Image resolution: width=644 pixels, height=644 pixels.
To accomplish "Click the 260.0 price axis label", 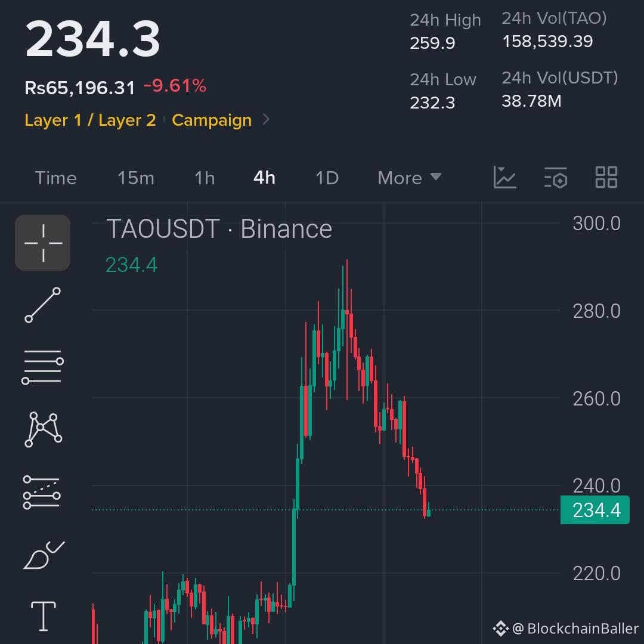I will click(x=596, y=399).
